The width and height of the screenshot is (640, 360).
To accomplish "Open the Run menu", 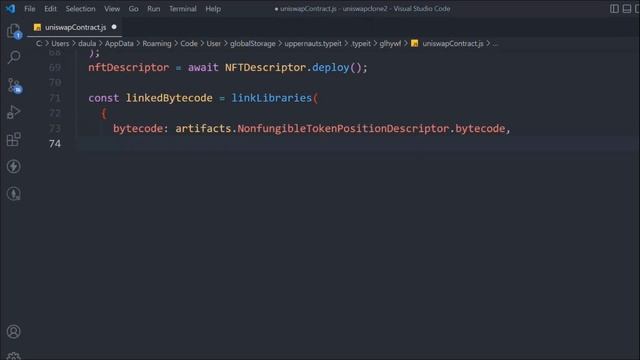I will click(x=153, y=9).
